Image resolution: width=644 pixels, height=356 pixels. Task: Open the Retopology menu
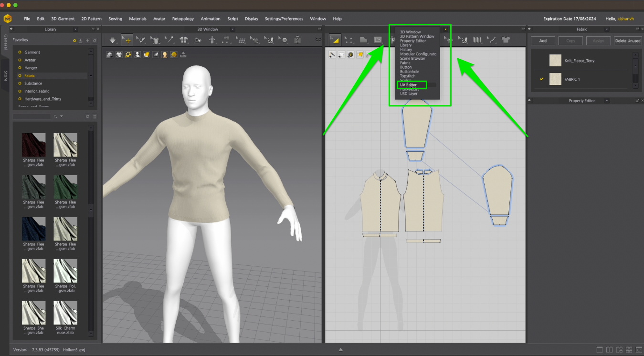(x=183, y=19)
